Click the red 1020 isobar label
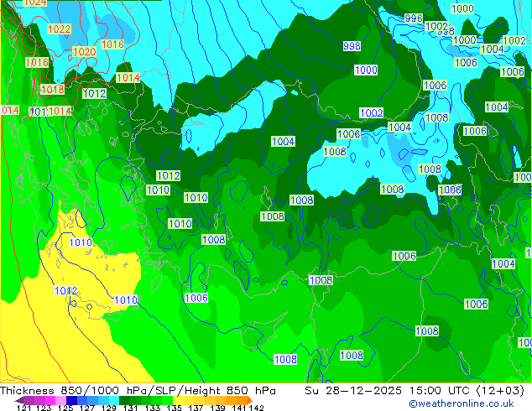The image size is (532, 411). [85, 51]
